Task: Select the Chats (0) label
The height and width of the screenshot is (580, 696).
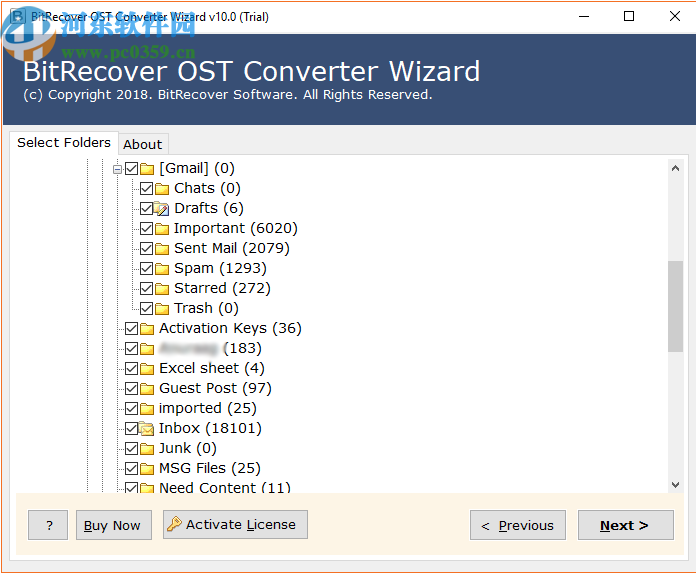Action: (207, 189)
